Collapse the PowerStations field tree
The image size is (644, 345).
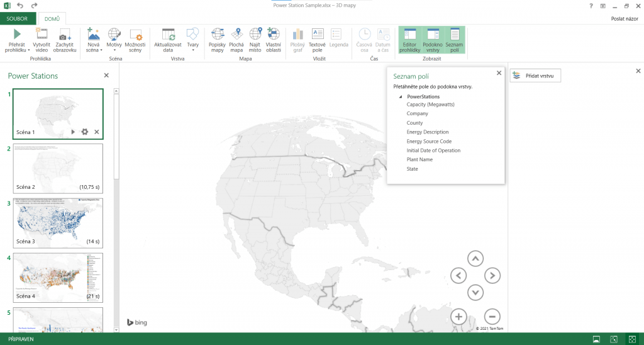[401, 96]
